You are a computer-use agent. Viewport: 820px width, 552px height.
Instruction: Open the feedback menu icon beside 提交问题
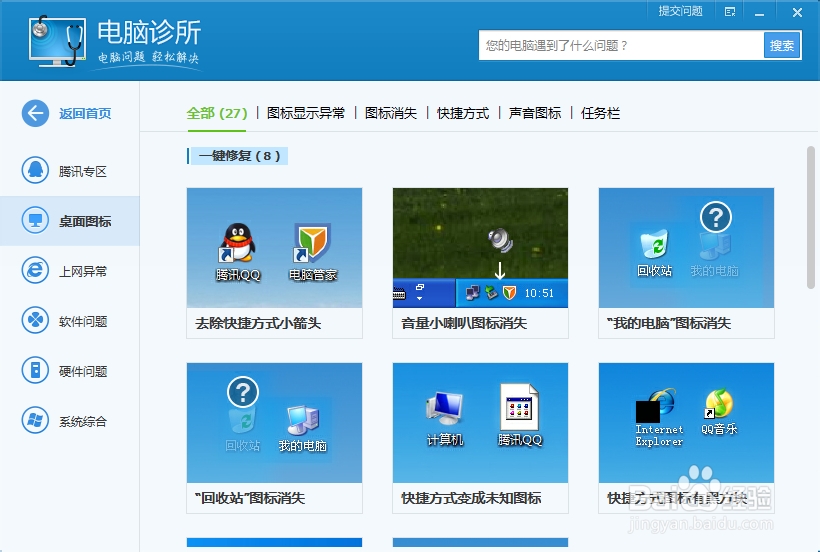tap(730, 12)
